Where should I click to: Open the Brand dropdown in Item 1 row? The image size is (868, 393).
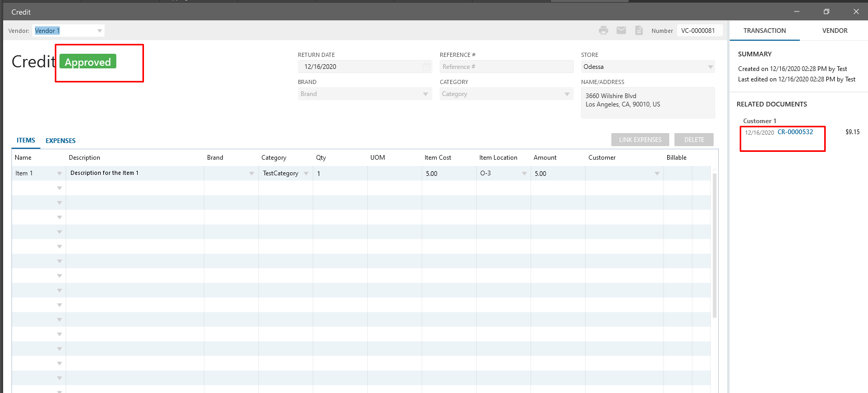(x=251, y=173)
